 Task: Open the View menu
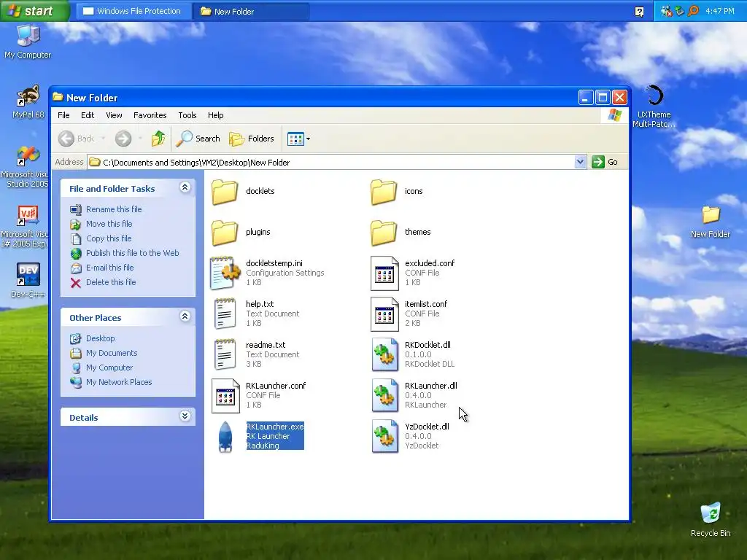[114, 115]
